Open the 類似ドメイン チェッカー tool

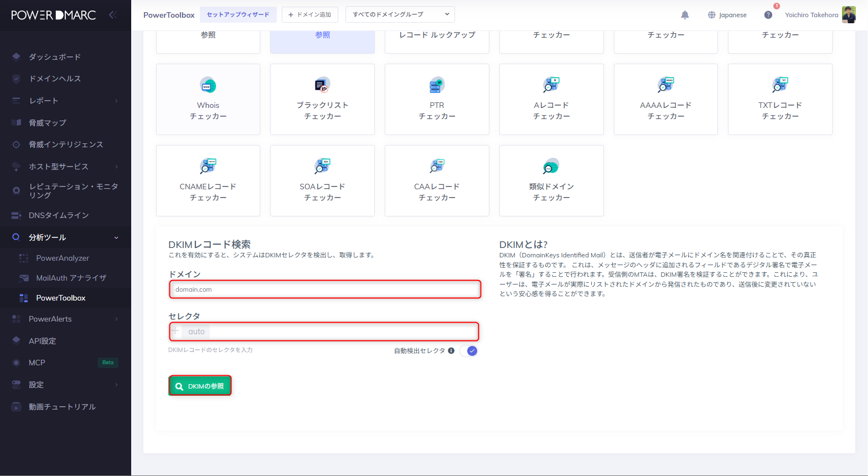551,180
